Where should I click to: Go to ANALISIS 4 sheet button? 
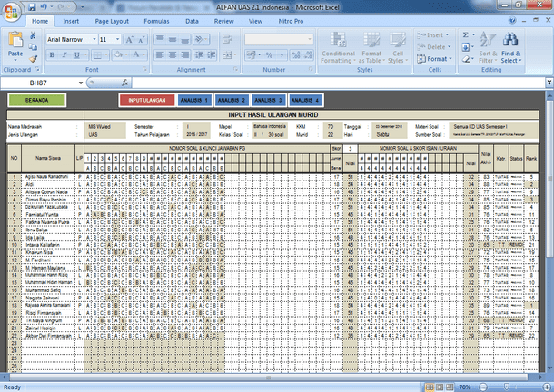click(305, 101)
